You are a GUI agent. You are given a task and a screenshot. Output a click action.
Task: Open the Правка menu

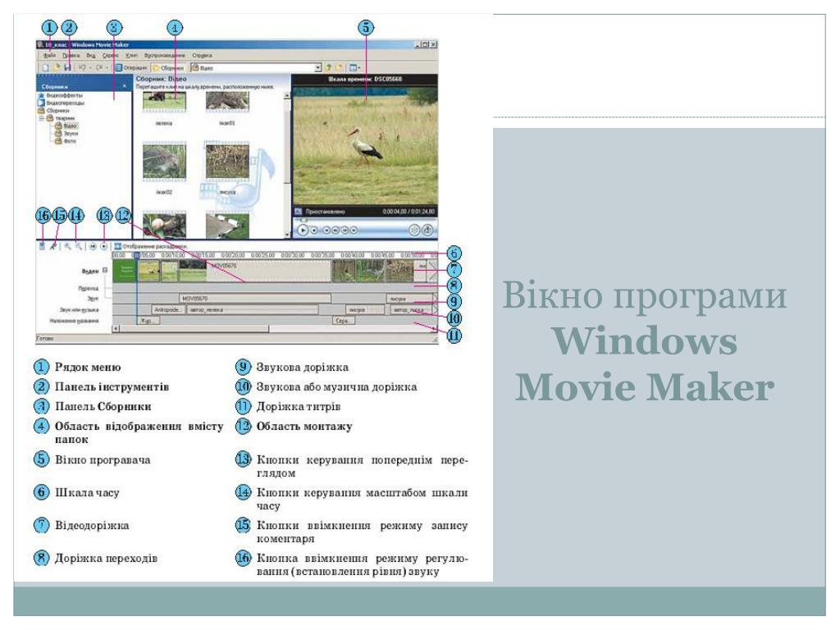71,55
